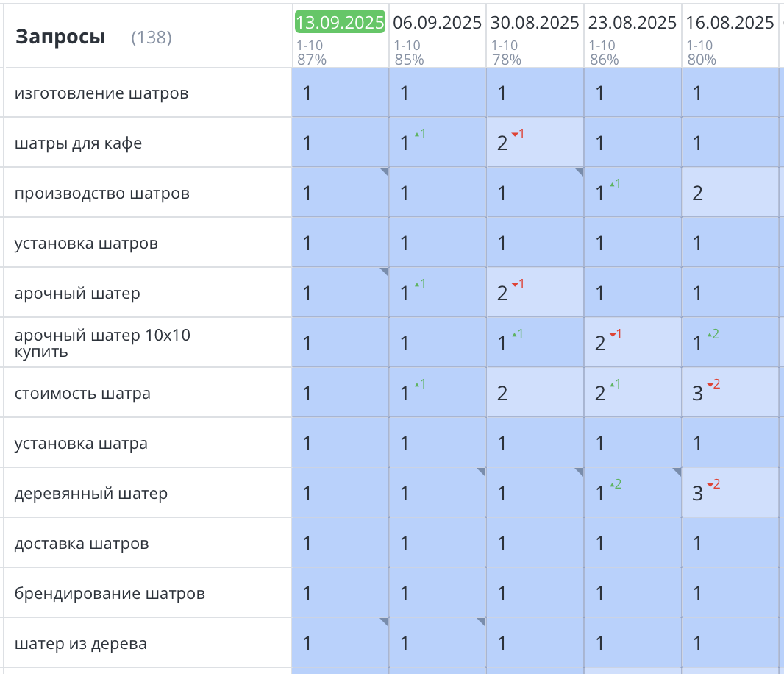Select the highlighted 13.09.2025 date header
The image size is (784, 674).
(340, 22)
